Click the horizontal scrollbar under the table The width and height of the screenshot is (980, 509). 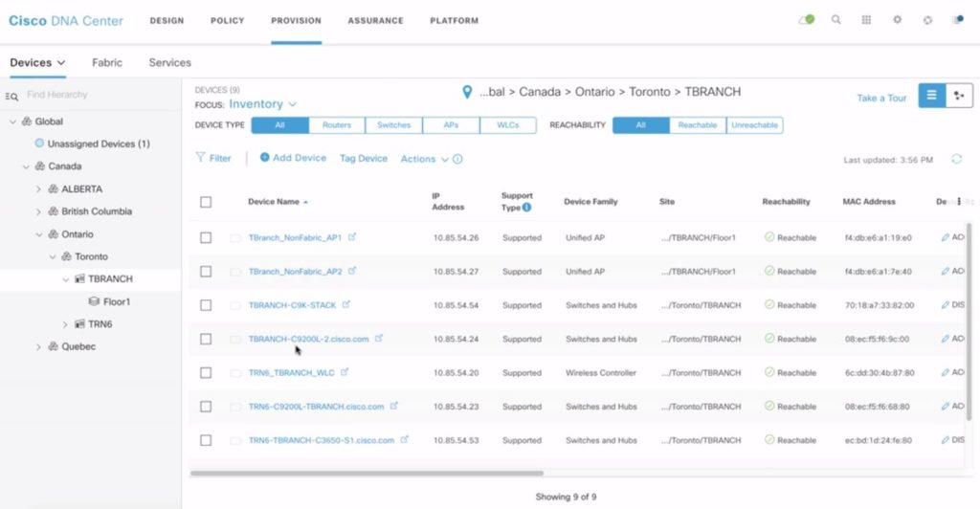367,473
